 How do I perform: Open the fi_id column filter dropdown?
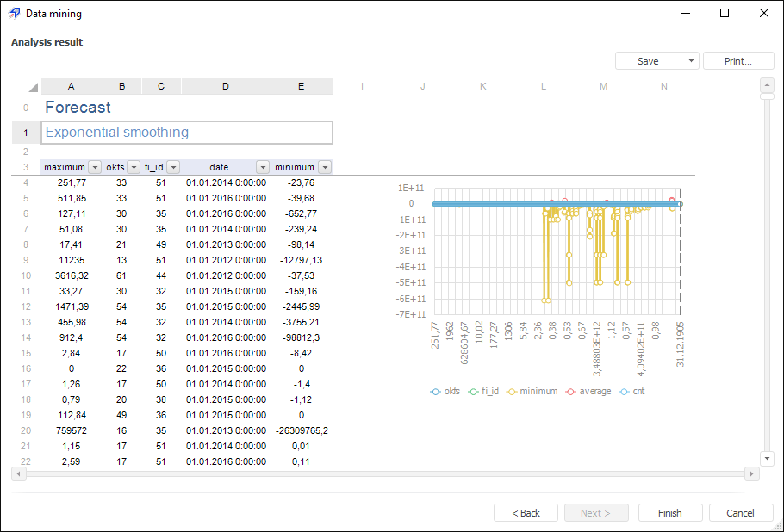[173, 167]
